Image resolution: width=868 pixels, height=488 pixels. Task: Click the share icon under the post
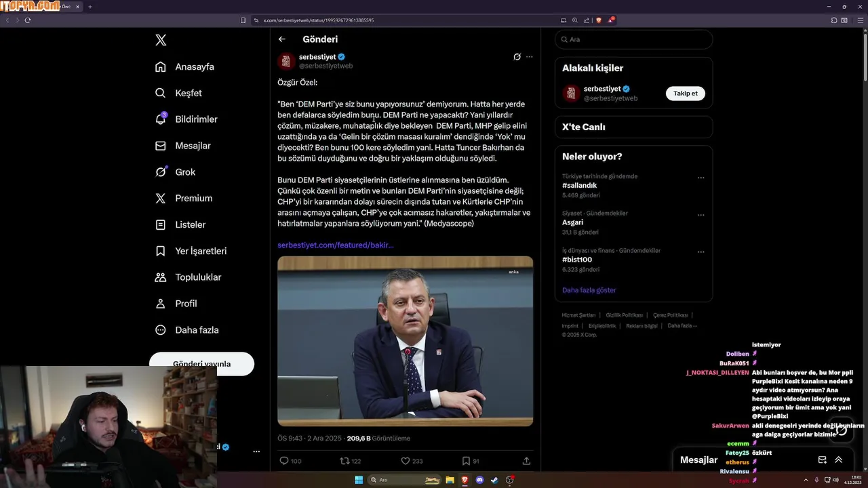[526, 461]
